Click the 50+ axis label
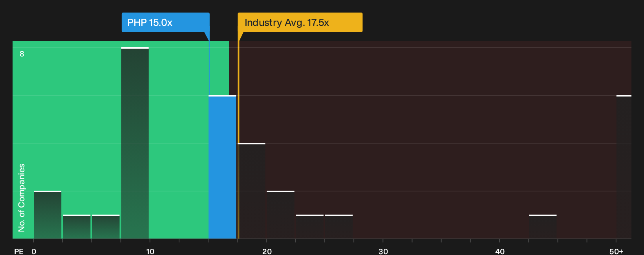The height and width of the screenshot is (255, 644). point(617,251)
